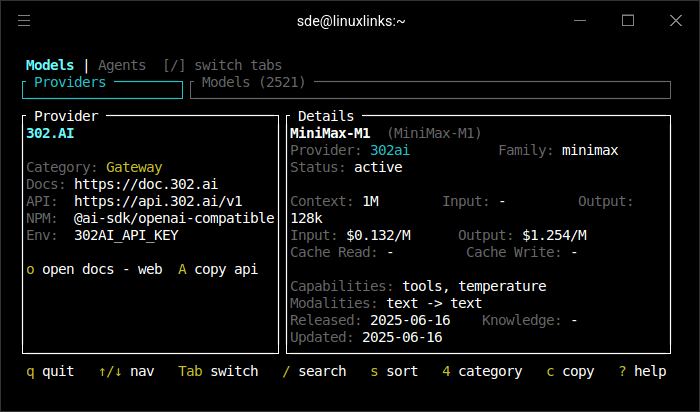Maximize the terminal window
Screen dimensions: 700x412
click(628, 20)
